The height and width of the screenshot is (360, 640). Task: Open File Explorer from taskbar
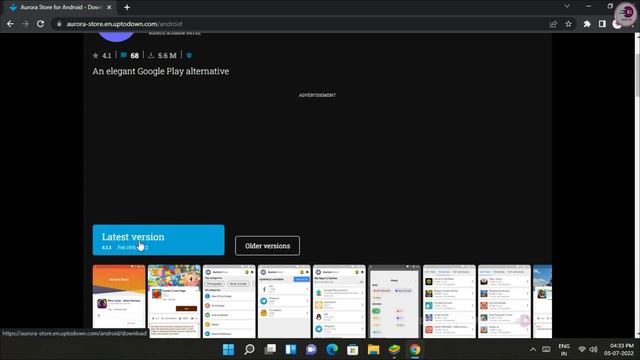(373, 350)
